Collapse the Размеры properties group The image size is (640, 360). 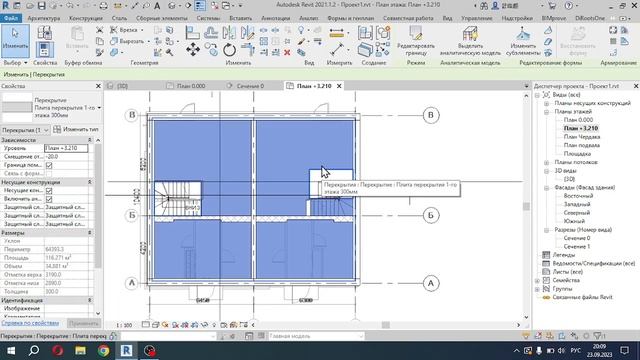tap(90, 233)
